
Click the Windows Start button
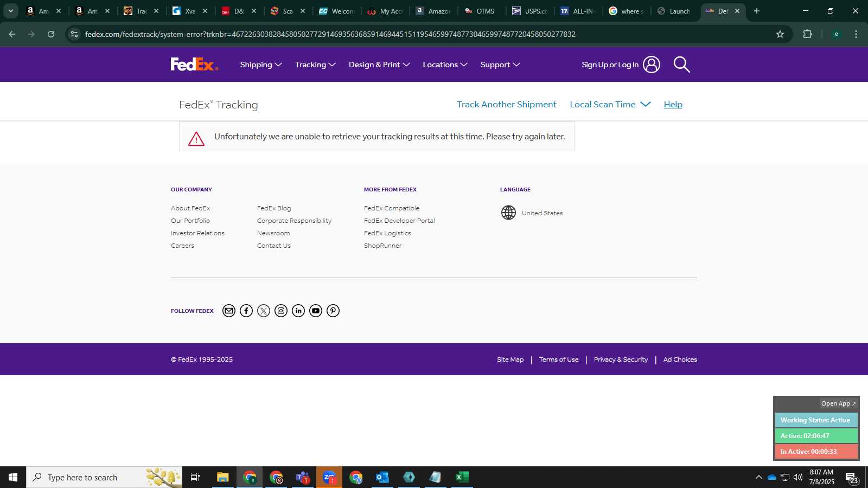click(13, 477)
